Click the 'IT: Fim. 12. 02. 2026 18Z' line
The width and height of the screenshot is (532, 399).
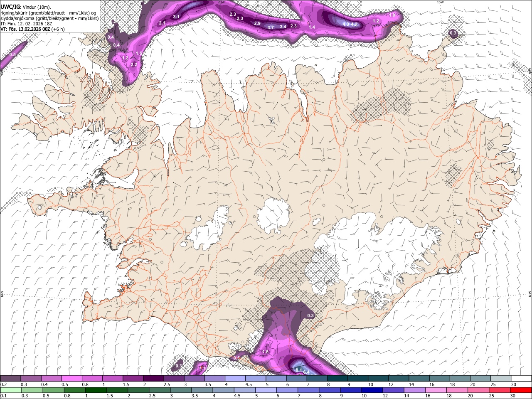click(27, 24)
